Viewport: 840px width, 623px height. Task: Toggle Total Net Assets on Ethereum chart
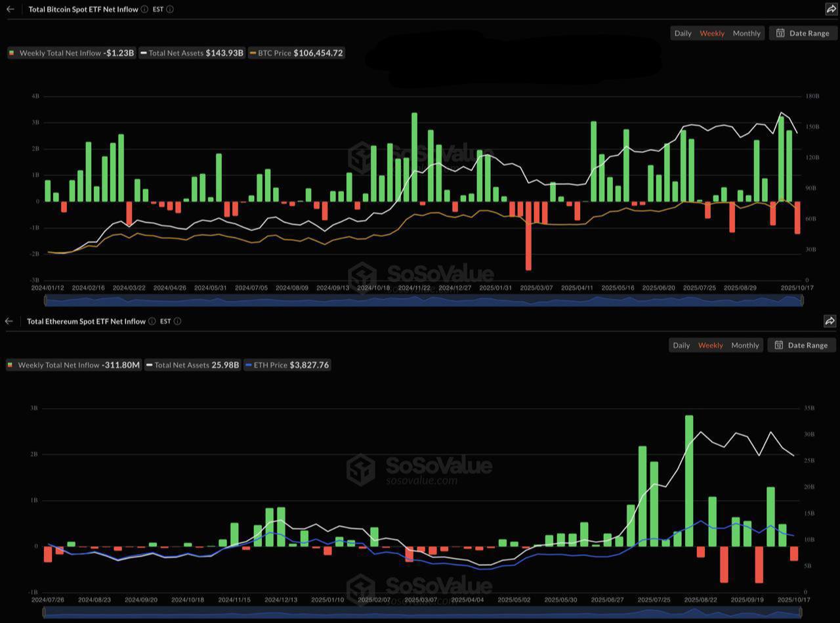coord(192,365)
